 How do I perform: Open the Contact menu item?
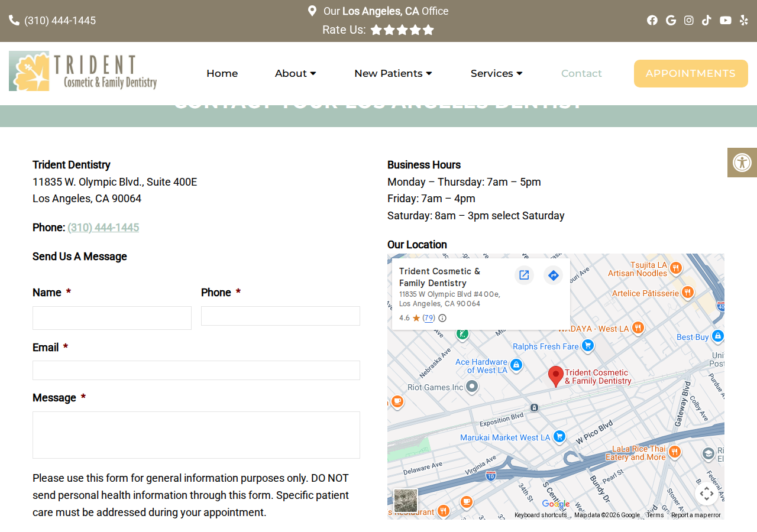tap(581, 73)
